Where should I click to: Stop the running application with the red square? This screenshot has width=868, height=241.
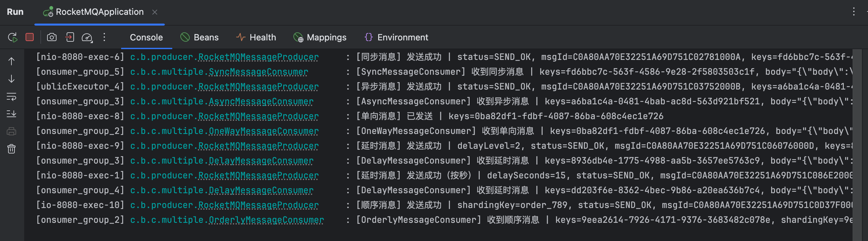pyautogui.click(x=30, y=37)
